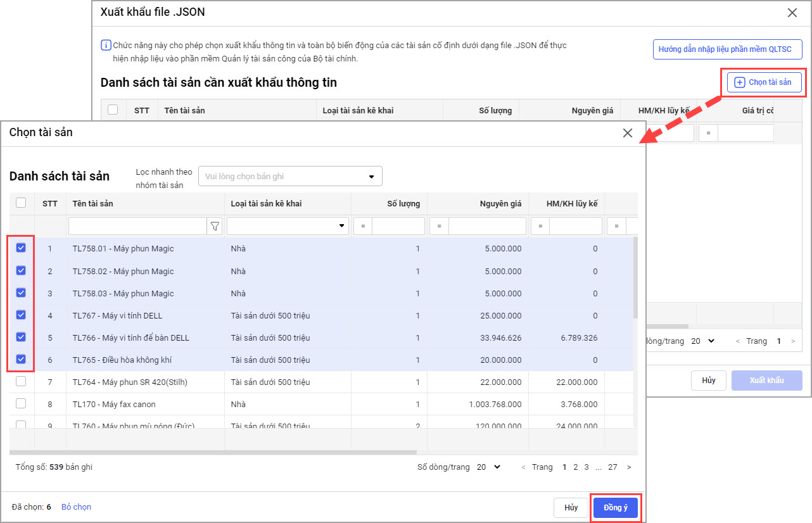Click the filter funnel icon in Tên tài sản
This screenshot has height=523, width=812.
(215, 226)
